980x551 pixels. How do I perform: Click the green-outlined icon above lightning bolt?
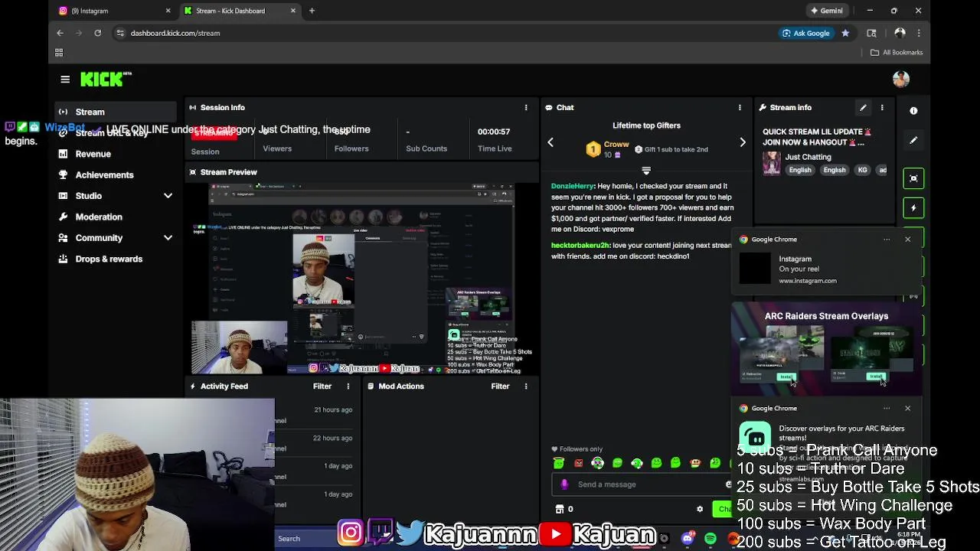[x=913, y=178]
